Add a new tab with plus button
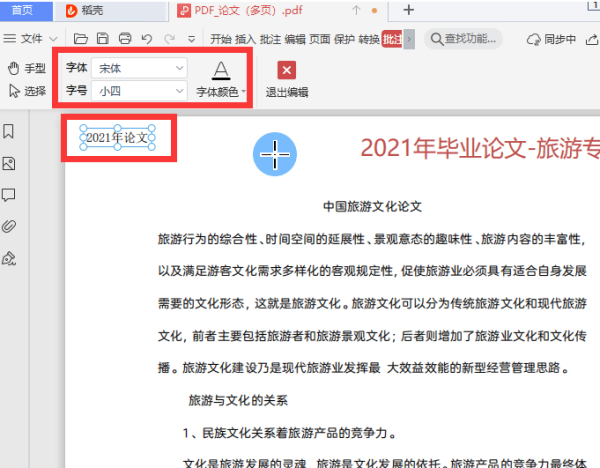This screenshot has height=468, width=600. click(x=408, y=10)
